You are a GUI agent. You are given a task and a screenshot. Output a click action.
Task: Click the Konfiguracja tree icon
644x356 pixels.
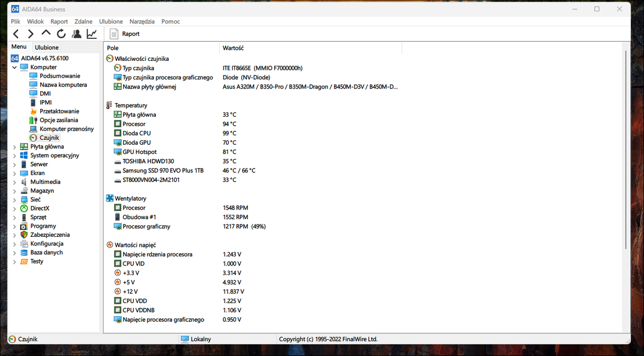[24, 244]
